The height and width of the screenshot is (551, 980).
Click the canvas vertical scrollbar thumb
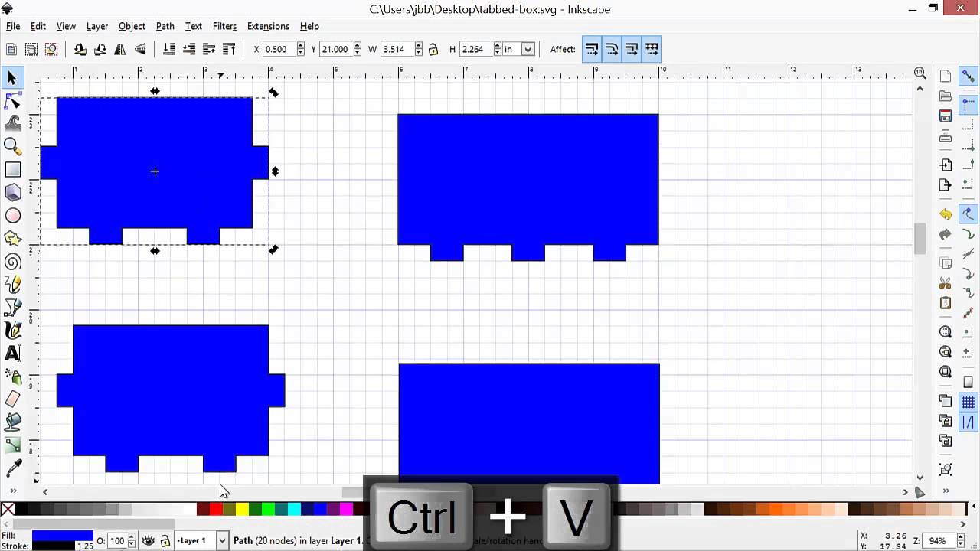click(920, 239)
